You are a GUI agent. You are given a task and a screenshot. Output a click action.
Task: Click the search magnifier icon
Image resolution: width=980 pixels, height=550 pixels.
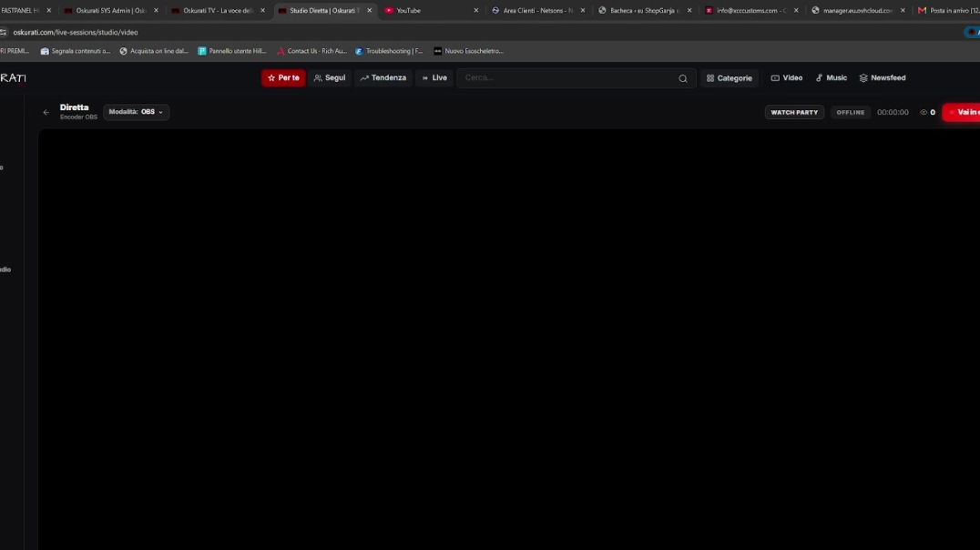coord(682,78)
